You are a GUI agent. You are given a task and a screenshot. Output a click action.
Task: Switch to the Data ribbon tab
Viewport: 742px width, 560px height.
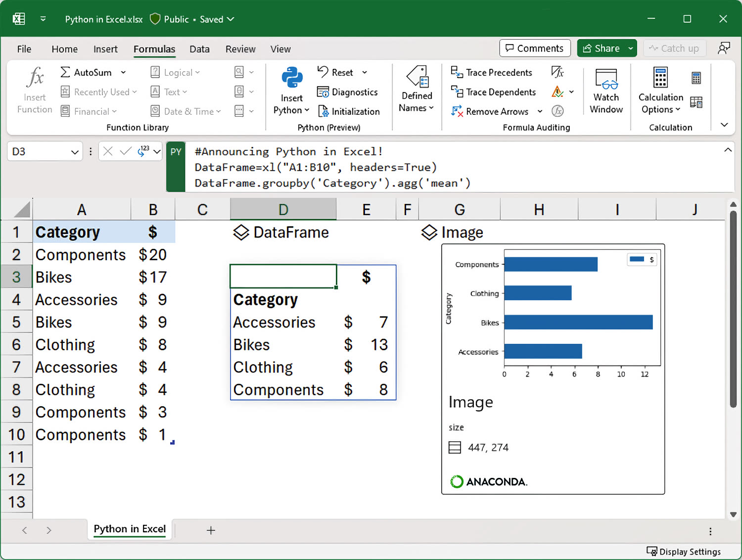point(199,49)
